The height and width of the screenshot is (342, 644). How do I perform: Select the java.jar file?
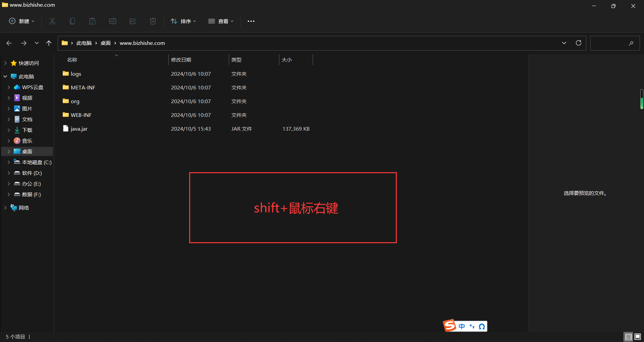(79, 129)
